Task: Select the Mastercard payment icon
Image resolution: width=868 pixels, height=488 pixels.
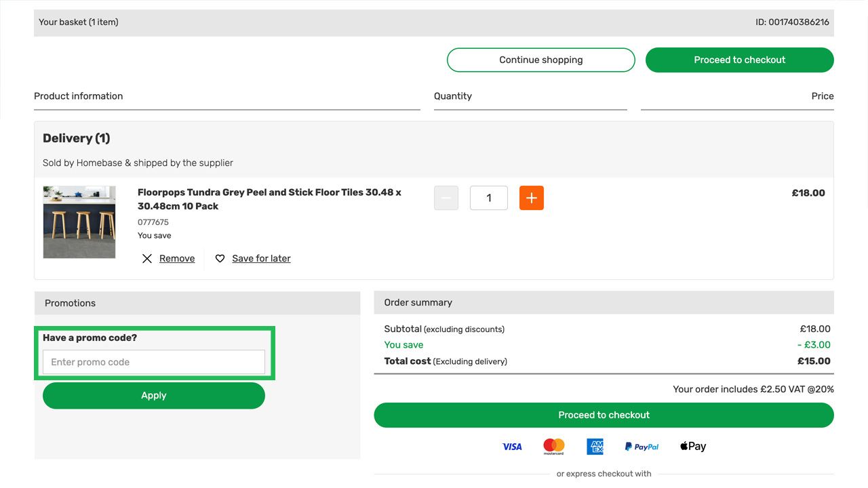Action: point(553,446)
